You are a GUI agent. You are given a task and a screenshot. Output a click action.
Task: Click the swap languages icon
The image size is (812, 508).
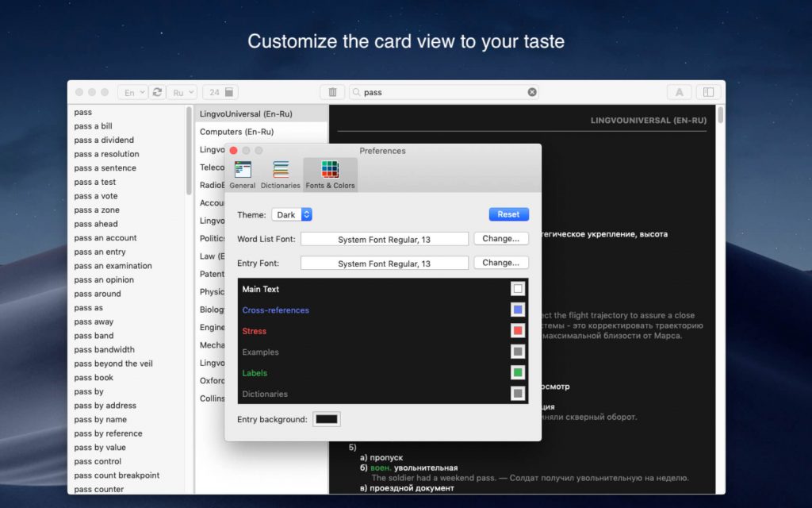tap(157, 92)
